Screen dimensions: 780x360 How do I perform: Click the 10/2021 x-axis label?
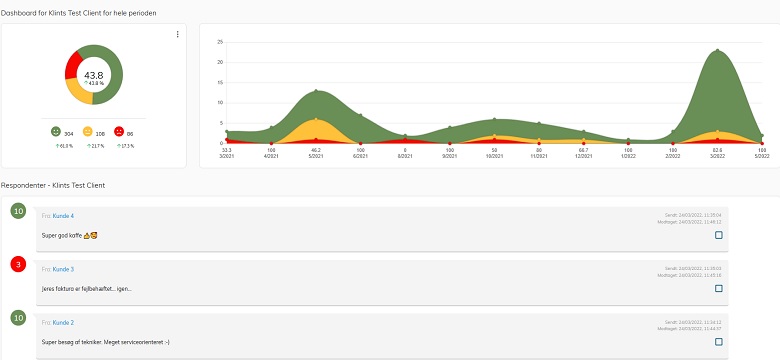pos(494,156)
